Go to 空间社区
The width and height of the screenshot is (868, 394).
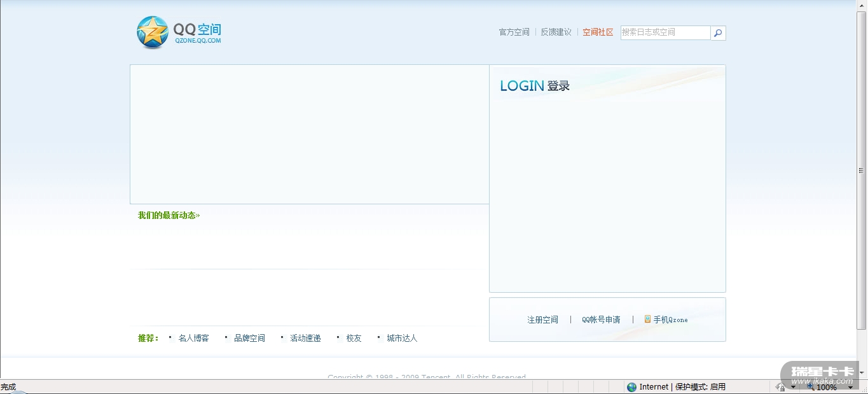point(598,32)
